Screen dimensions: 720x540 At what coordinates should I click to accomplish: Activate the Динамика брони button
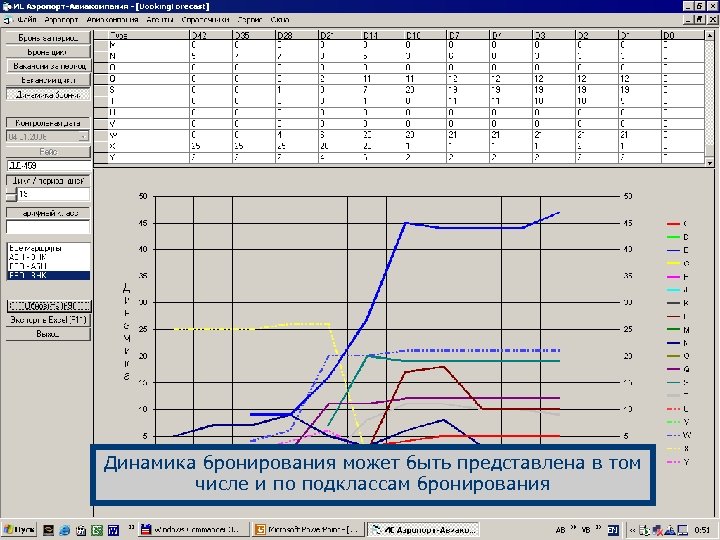48,95
